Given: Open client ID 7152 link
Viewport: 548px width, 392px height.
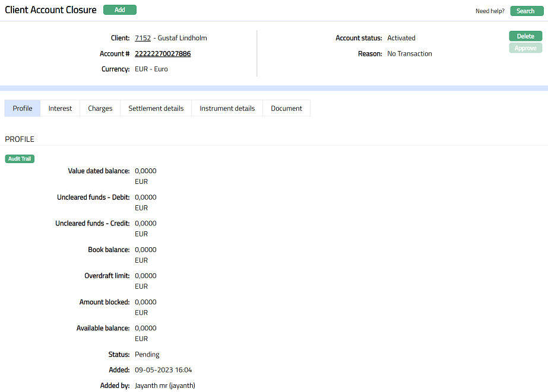Looking at the screenshot, I should (142, 38).
